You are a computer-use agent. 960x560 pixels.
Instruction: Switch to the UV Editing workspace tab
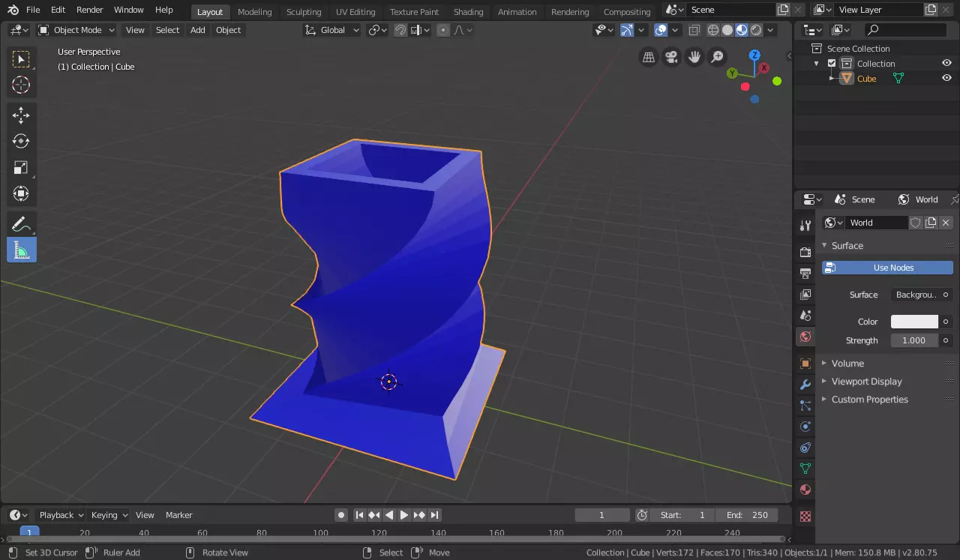355,12
